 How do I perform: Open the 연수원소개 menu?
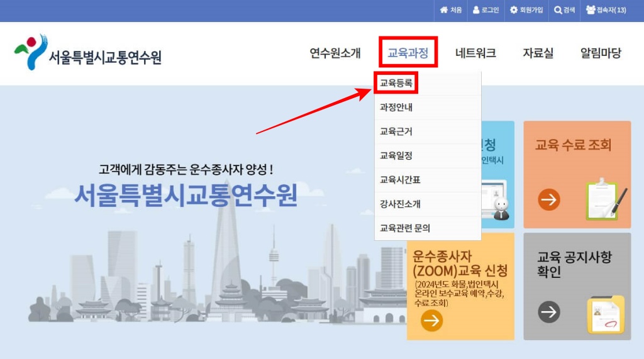[335, 53]
